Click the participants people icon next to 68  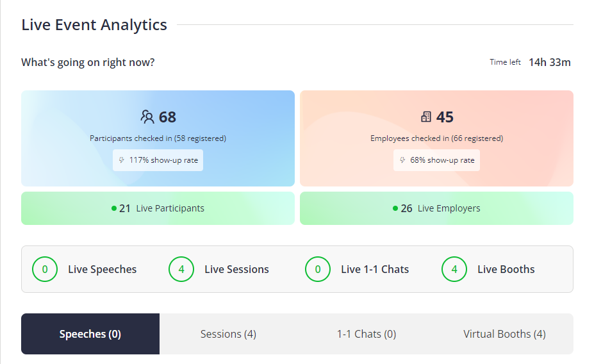(147, 117)
